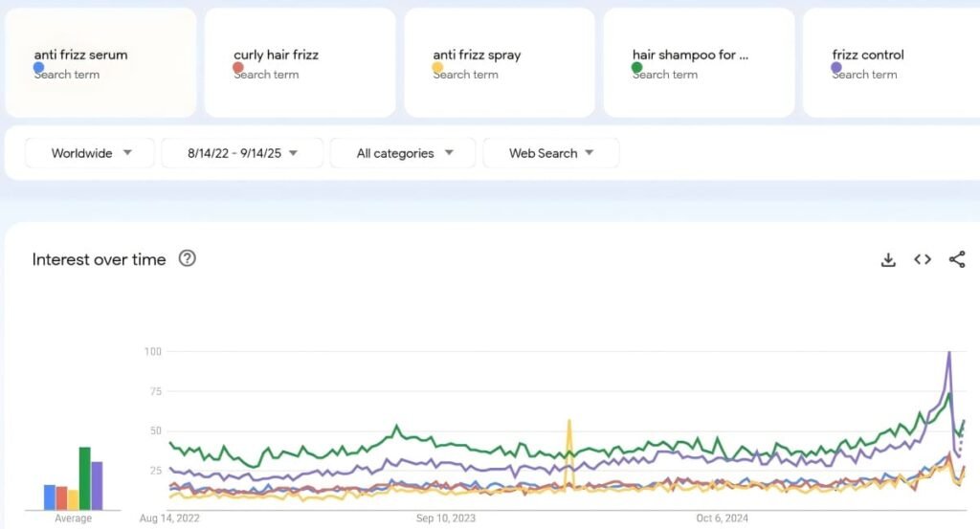Select the anti frizz serum search term card
This screenshot has height=529, width=980.
(100, 62)
